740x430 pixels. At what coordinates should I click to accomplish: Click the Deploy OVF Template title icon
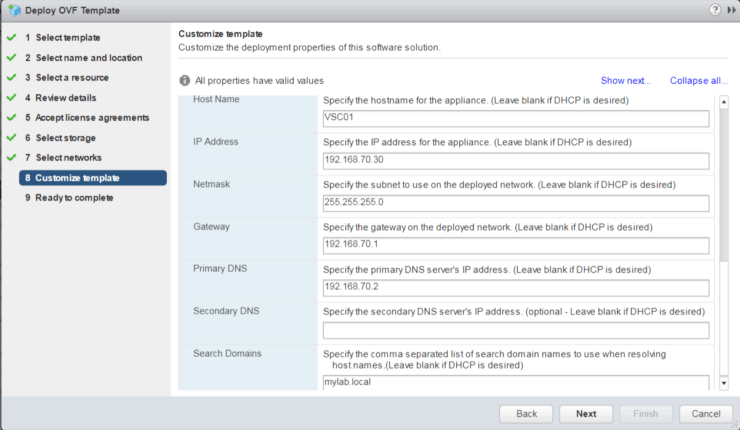tap(12, 10)
